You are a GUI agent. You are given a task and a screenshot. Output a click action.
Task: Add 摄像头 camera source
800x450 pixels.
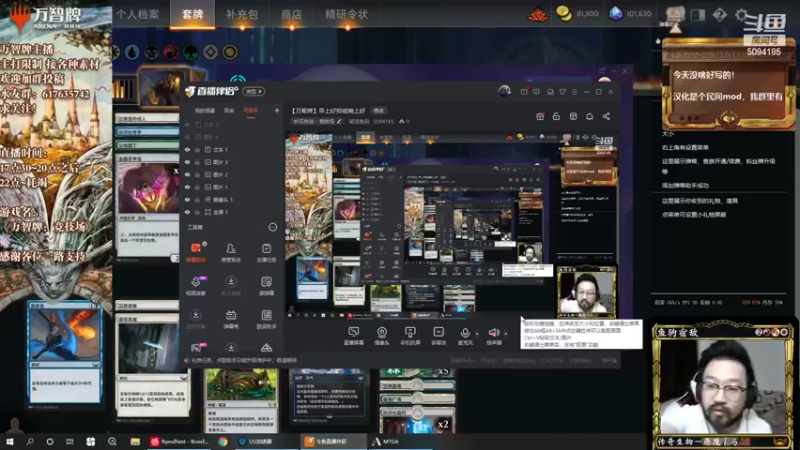coord(382,336)
